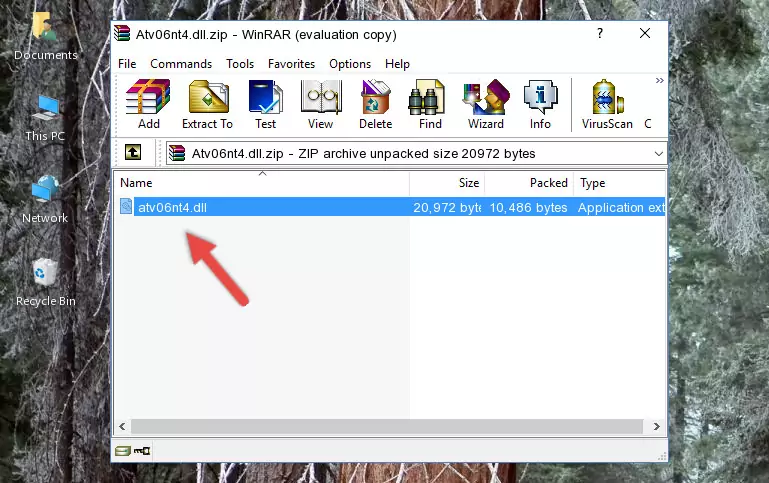Sort by the Type column header
The width and height of the screenshot is (769, 483).
(x=619, y=183)
